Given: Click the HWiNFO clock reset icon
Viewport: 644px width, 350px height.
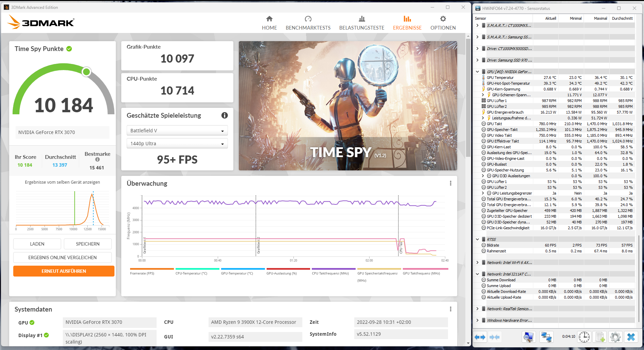Looking at the screenshot, I should pos(584,337).
